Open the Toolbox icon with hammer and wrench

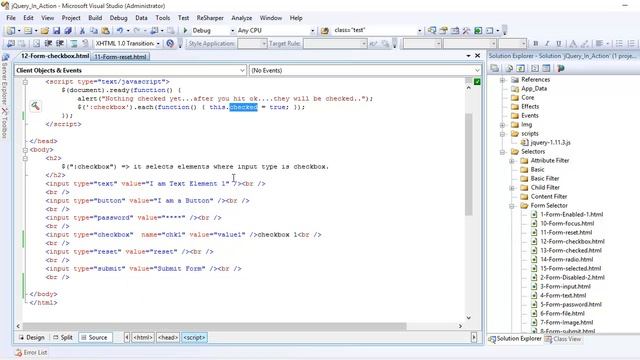tap(467, 30)
